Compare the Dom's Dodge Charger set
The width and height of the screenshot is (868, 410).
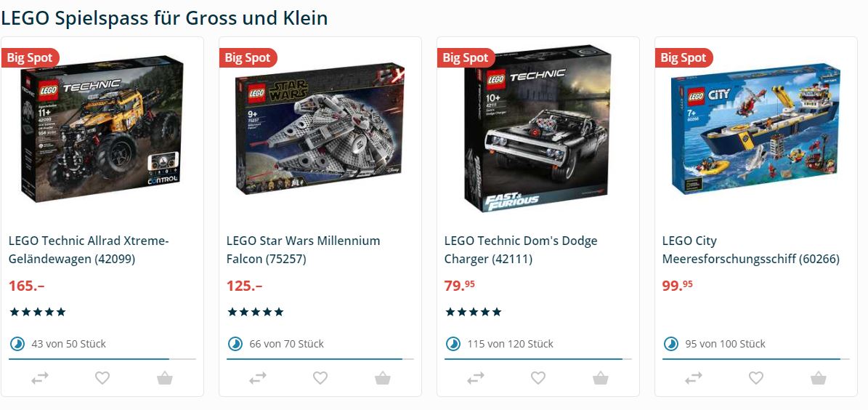(x=476, y=378)
